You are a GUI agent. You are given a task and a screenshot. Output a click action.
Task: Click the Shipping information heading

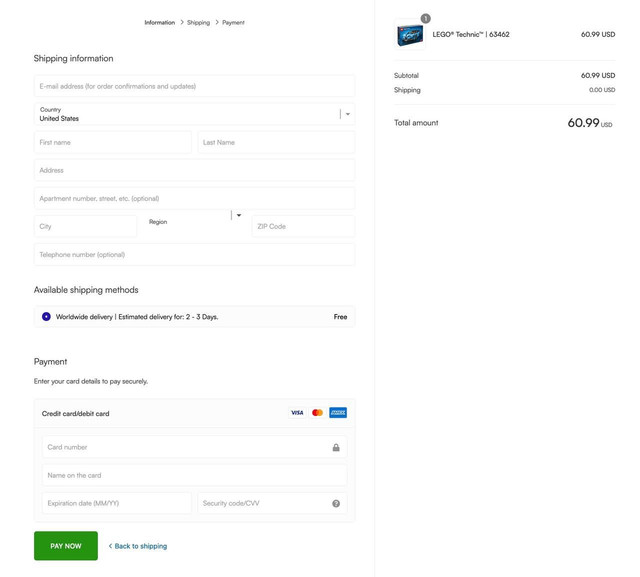click(73, 58)
